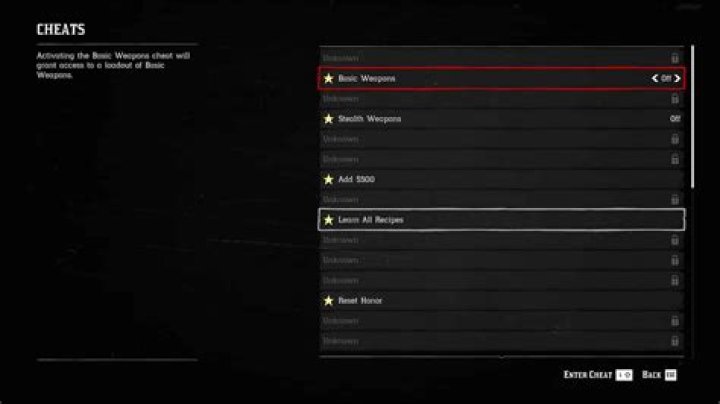Toggle the Stealth Weapons Off setting
Viewport: 720px width, 404px height.
pos(675,119)
